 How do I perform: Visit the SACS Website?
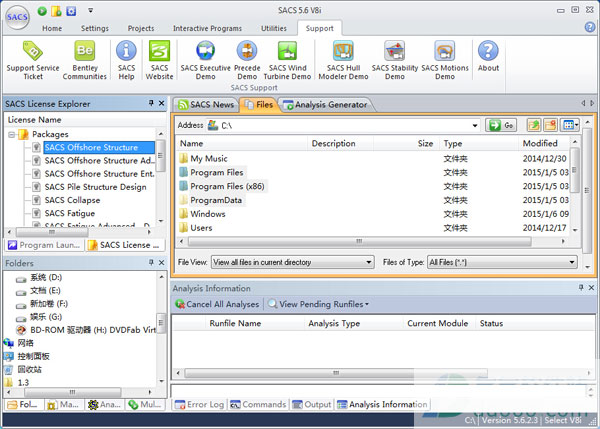[159, 60]
